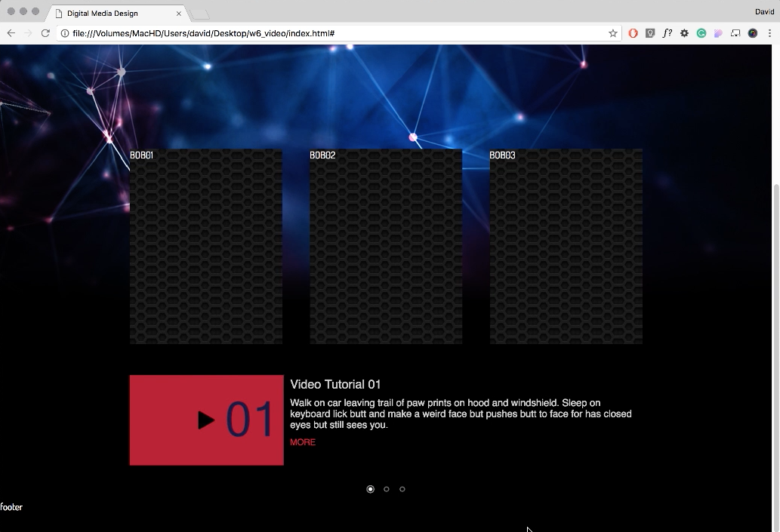Open the gear extension icon
This screenshot has width=780, height=532.
[684, 33]
